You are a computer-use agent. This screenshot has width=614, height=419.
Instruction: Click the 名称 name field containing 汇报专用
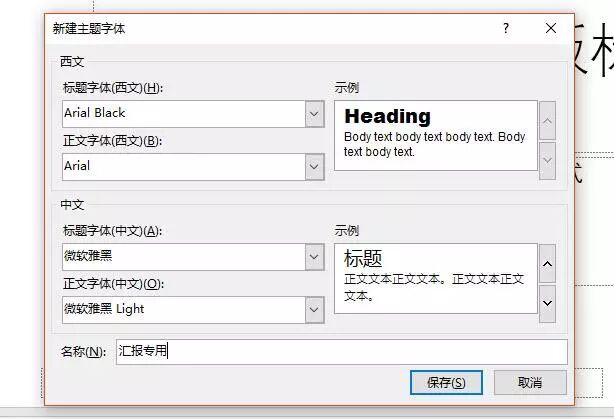point(341,352)
